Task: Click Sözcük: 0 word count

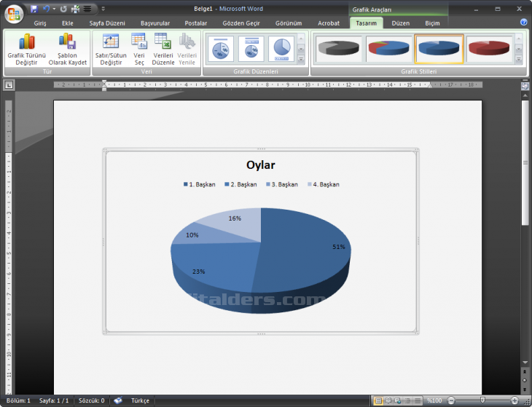Action: point(92,400)
